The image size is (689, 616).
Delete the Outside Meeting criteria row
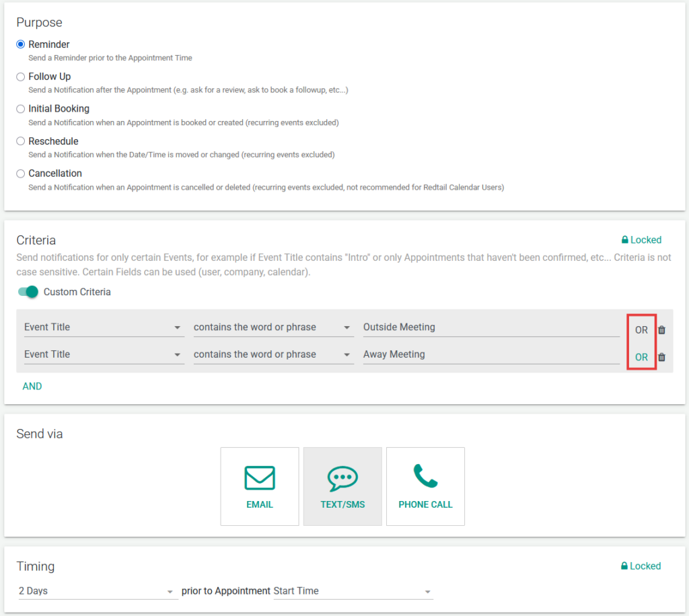661,330
